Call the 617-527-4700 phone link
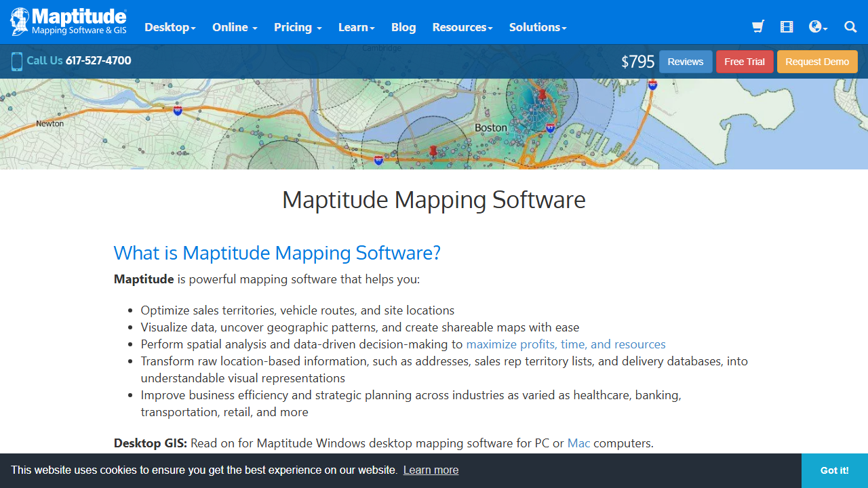This screenshot has height=488, width=868. [98, 60]
